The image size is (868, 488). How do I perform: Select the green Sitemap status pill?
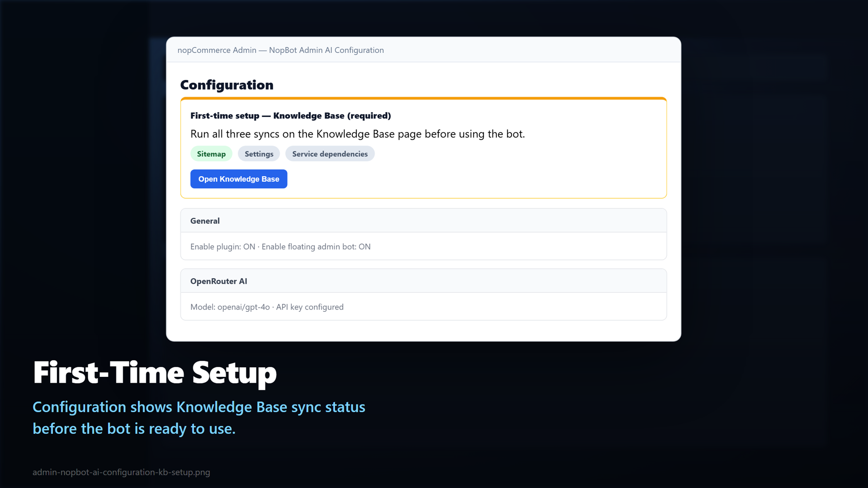[211, 154]
